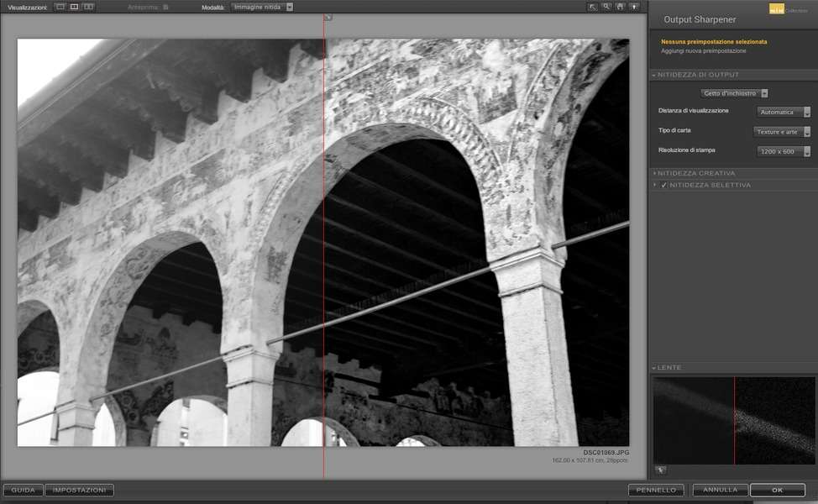This screenshot has height=504, width=818.
Task: Open the Impostazioni settings button
Action: click(x=79, y=490)
